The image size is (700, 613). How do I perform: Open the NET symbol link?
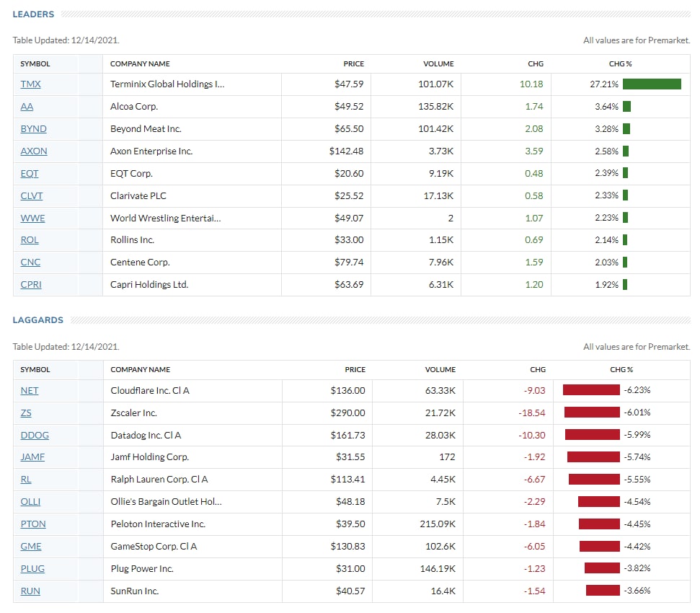tap(30, 391)
